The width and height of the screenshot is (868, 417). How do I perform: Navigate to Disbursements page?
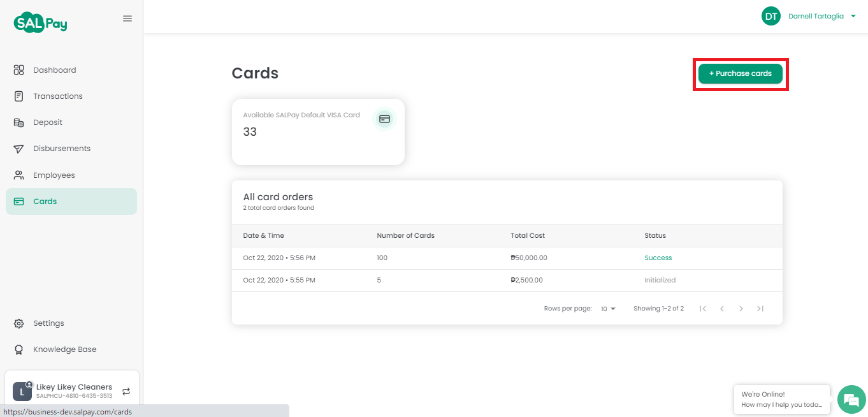click(x=71, y=149)
